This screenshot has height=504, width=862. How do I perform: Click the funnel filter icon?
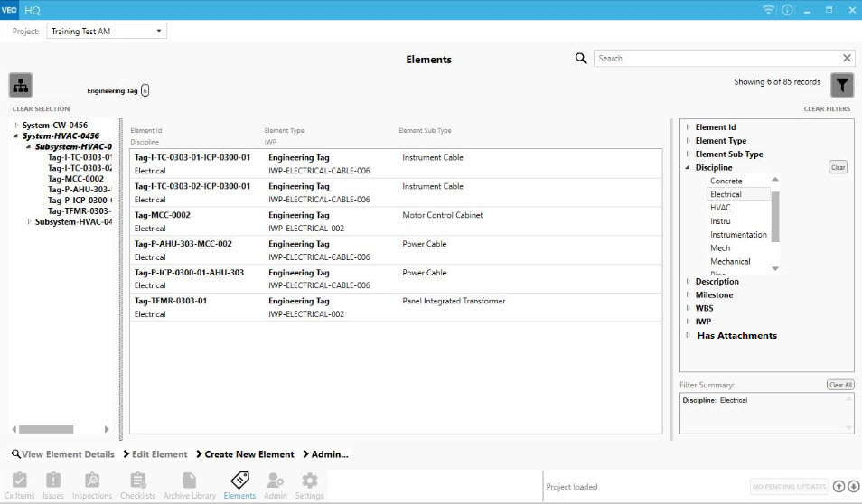(x=841, y=85)
